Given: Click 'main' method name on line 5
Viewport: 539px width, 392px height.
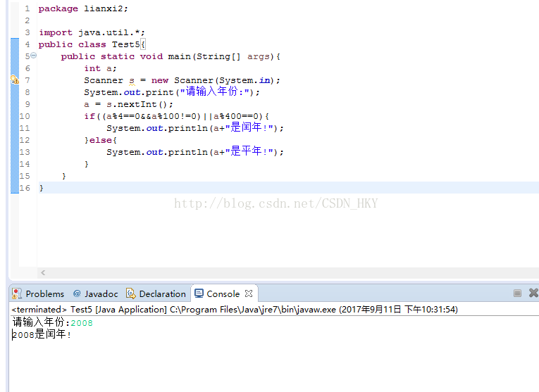Looking at the screenshot, I should [x=179, y=56].
